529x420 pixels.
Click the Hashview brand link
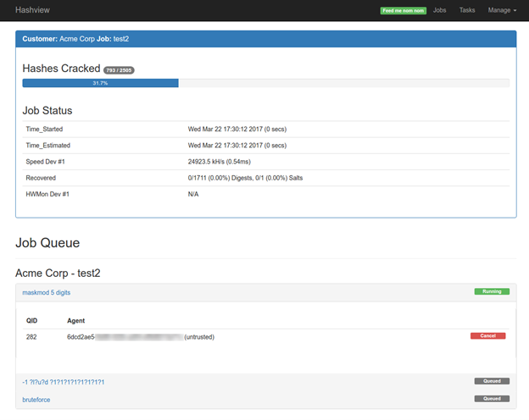tap(31, 10)
